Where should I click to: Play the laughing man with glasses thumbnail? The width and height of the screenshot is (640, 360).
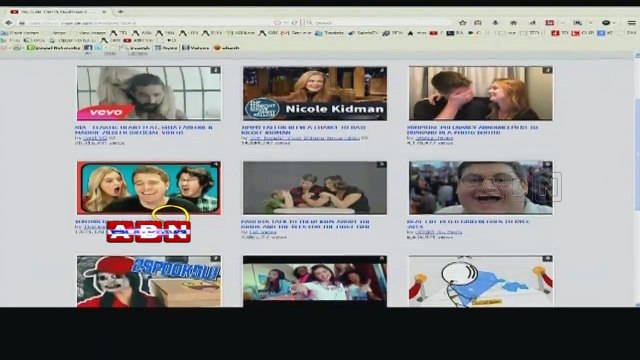[x=481, y=188]
